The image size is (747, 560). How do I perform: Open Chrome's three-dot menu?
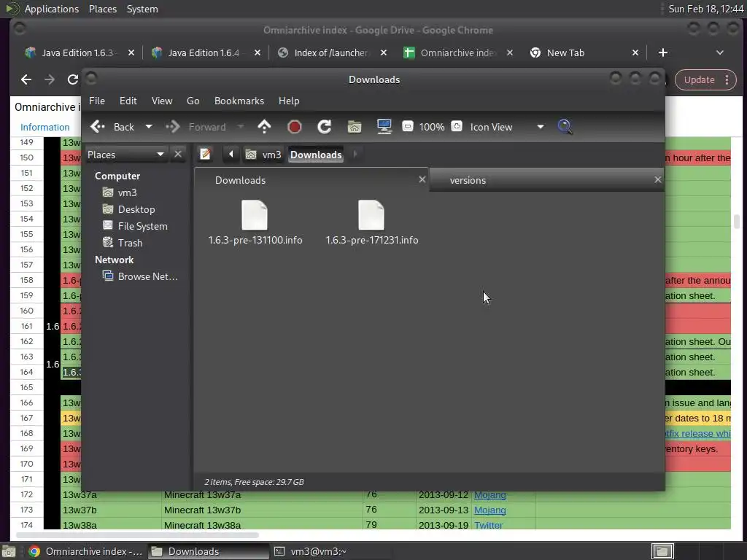coord(727,80)
